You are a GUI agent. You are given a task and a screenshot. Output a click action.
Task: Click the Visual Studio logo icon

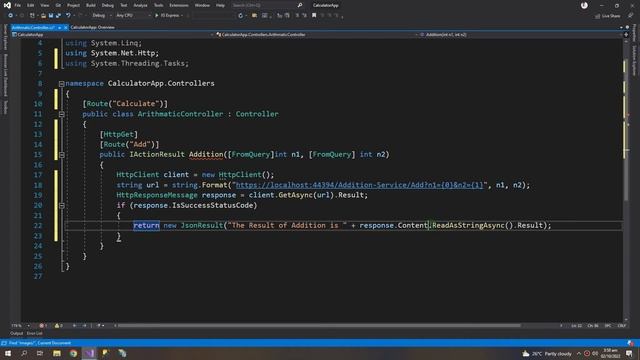pyautogui.click(x=7, y=5)
